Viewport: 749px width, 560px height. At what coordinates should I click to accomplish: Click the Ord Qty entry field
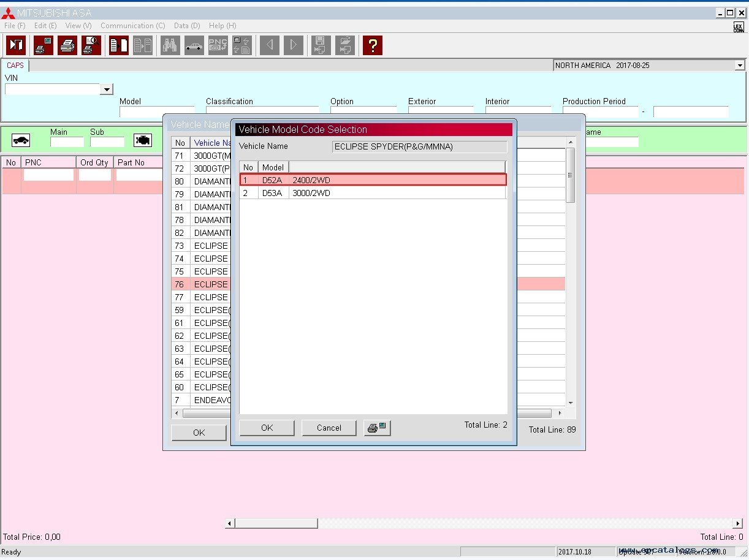point(95,175)
